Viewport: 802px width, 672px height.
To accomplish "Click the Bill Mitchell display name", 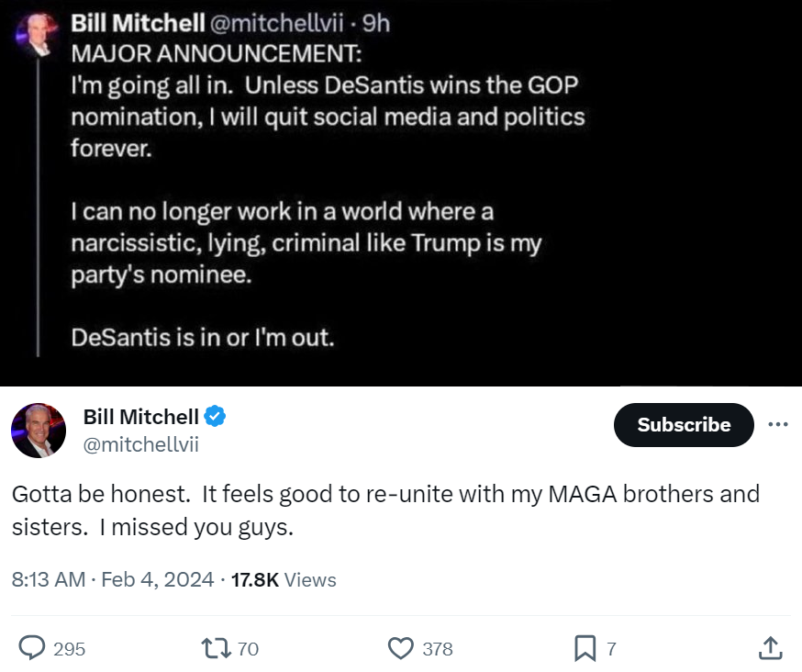I will (140, 417).
